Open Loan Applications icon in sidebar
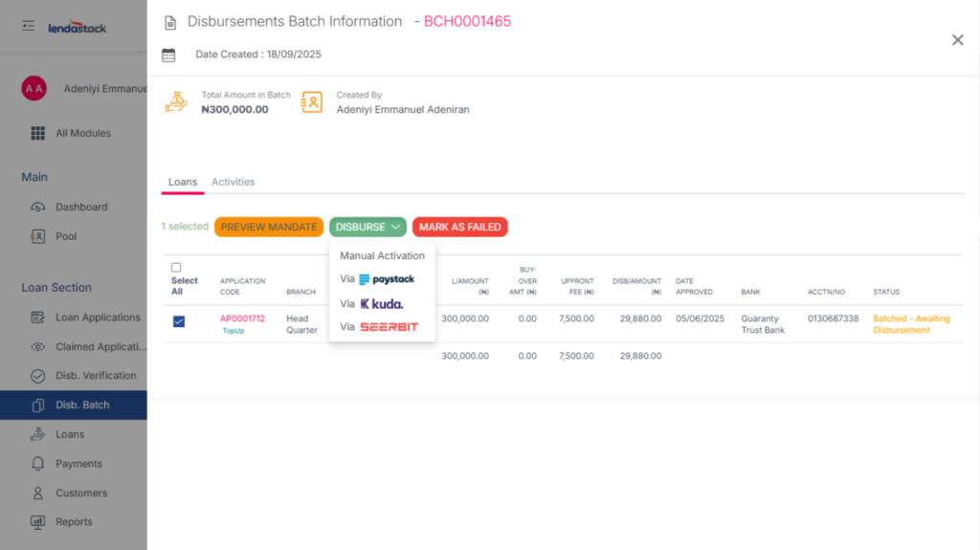Image resolution: width=980 pixels, height=550 pixels. pos(38,318)
